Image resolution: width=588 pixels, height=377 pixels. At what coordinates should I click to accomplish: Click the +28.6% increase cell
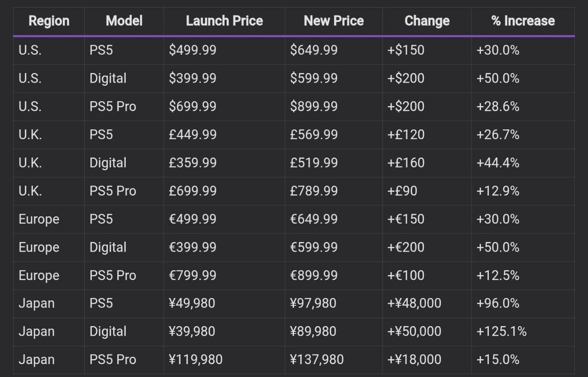(x=498, y=106)
